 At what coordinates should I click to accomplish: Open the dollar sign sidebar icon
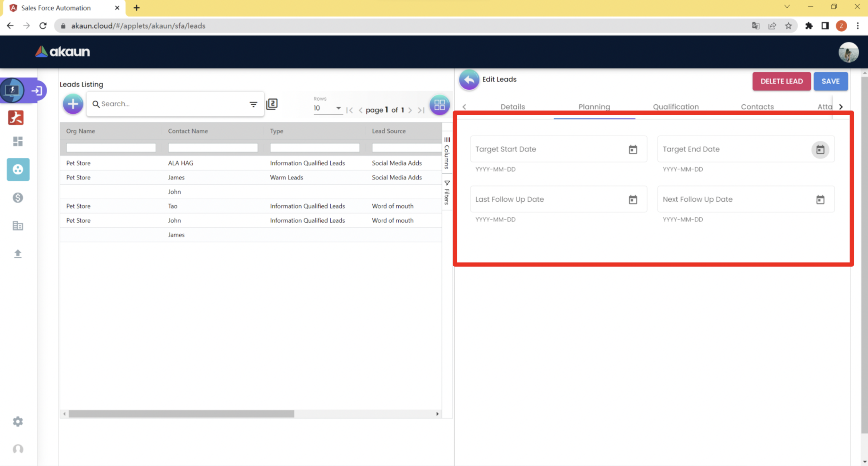point(18,198)
